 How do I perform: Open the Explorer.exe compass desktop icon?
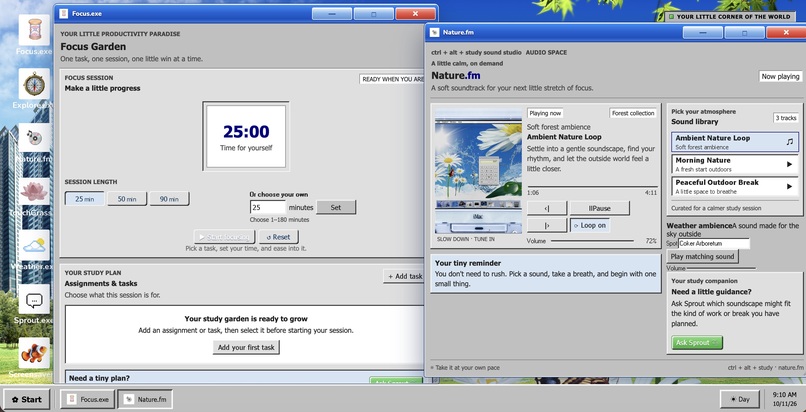34,84
